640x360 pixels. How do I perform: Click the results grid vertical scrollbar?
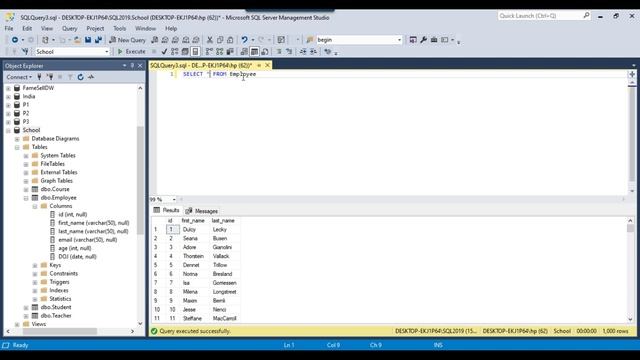[630, 228]
